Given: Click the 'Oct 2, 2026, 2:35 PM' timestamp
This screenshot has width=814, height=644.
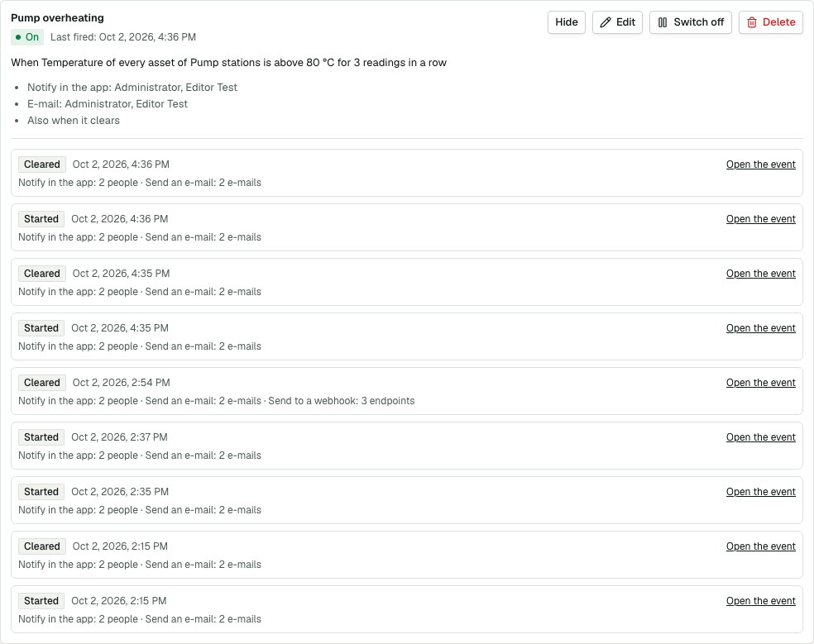Looking at the screenshot, I should (x=120, y=491).
